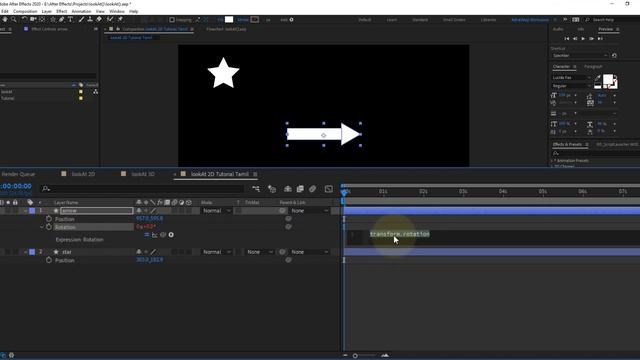The width and height of the screenshot is (640, 360).
Task: Click the Draft 3D timeline icon
Action: 272,189
